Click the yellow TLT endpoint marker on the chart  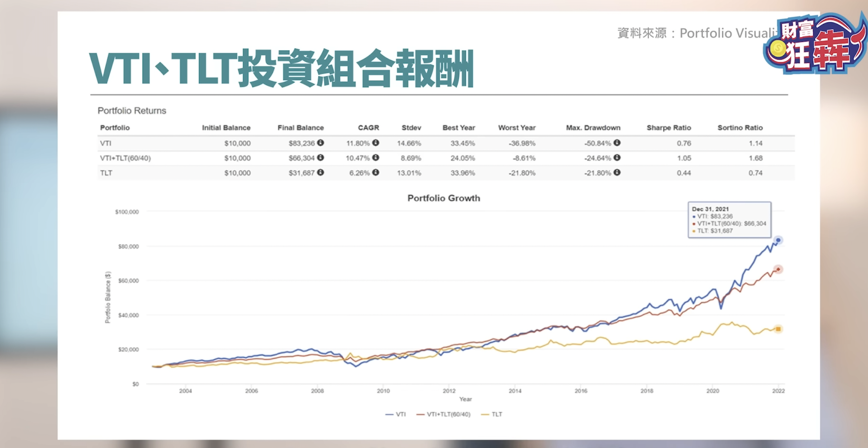click(x=778, y=329)
